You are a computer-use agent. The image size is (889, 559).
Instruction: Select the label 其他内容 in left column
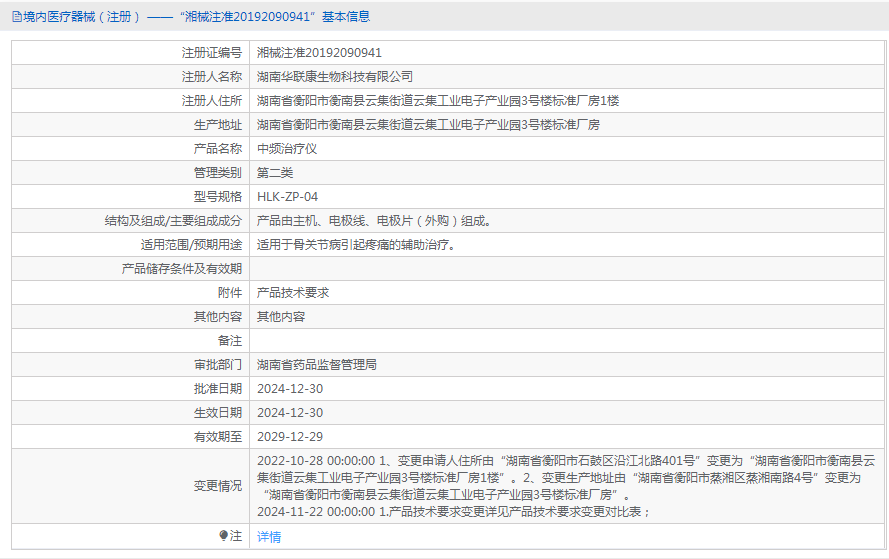tap(218, 317)
